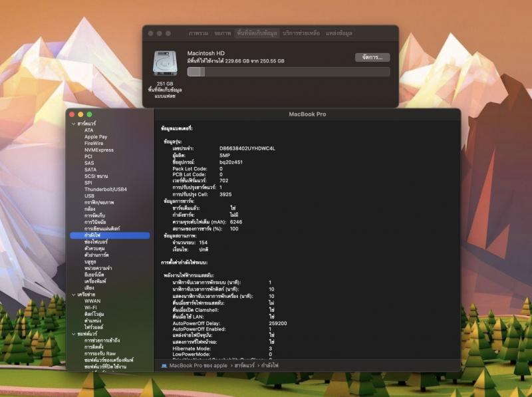
Task: Select ดิสก์โวลุ่ม in the sidebar
Action: click(94, 314)
